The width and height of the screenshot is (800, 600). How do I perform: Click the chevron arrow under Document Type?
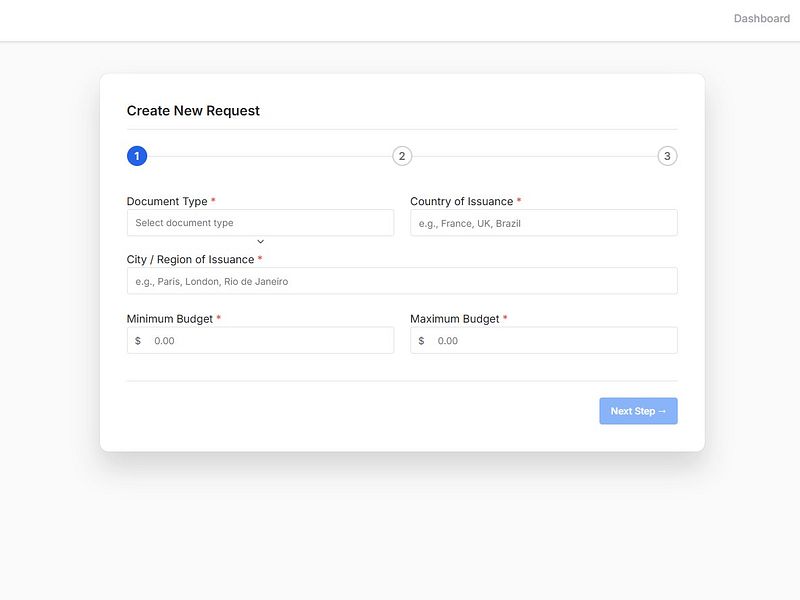260,241
